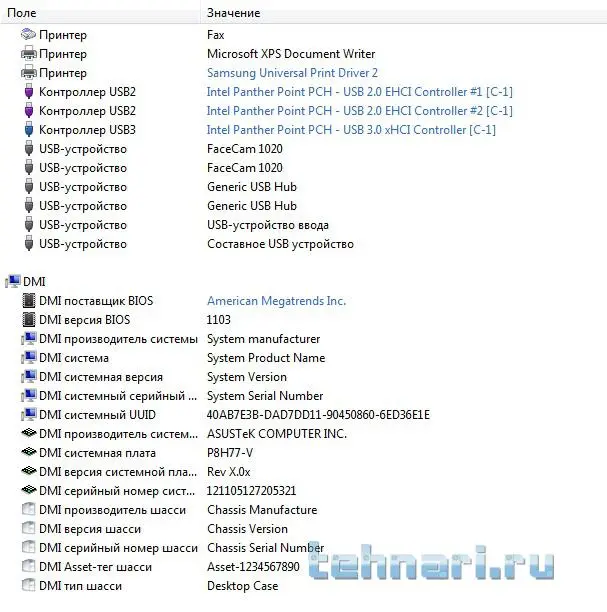607x612 pixels.
Task: Select the Chassis Manufacture value
Action: coord(262,510)
